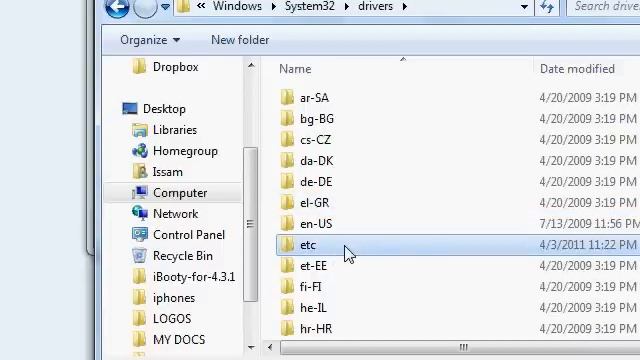
Task: Click the Issam user folder icon
Action: point(140,172)
